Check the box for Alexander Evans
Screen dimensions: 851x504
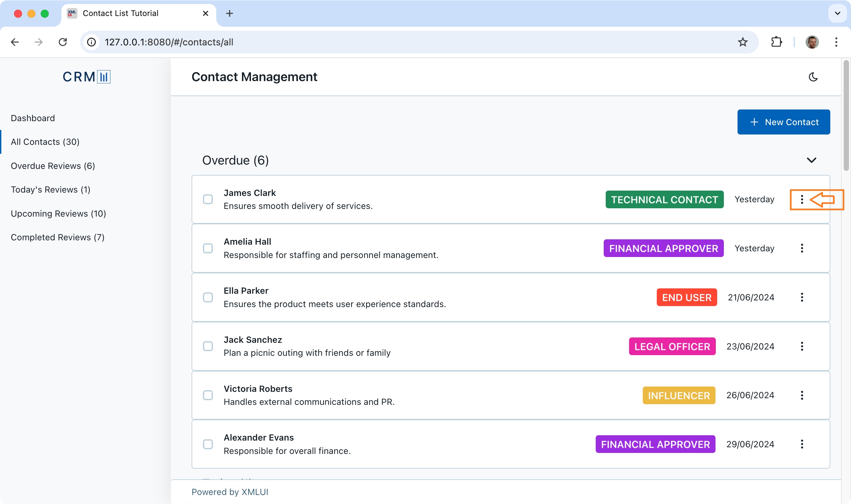[208, 444]
